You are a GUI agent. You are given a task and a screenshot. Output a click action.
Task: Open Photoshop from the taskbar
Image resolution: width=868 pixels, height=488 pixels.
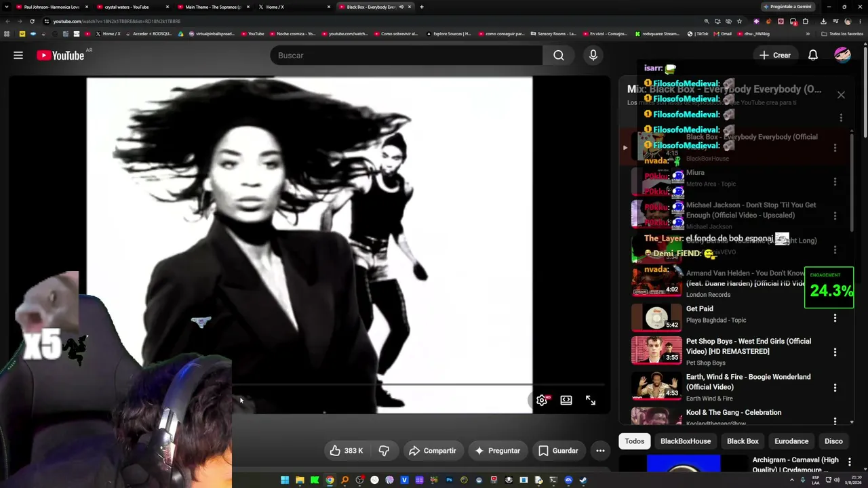[x=449, y=481]
